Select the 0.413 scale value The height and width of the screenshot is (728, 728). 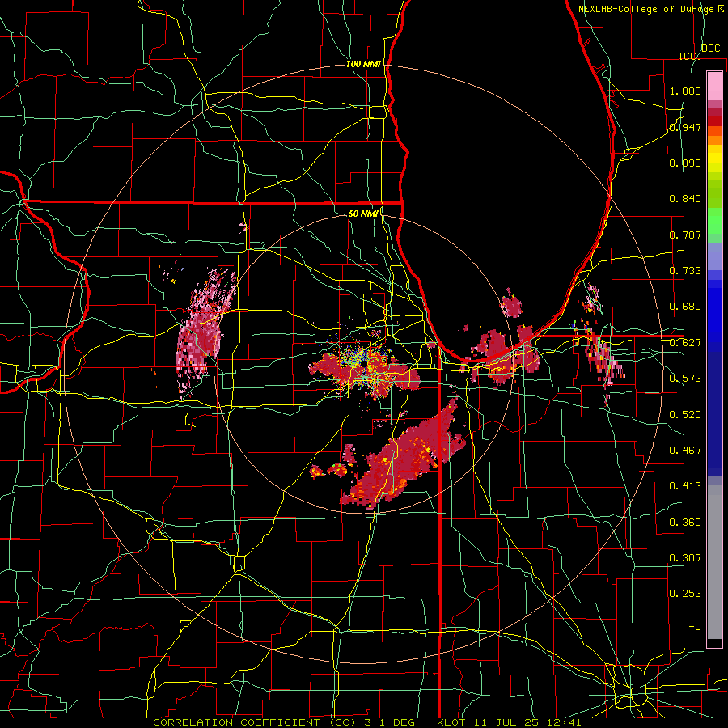685,486
